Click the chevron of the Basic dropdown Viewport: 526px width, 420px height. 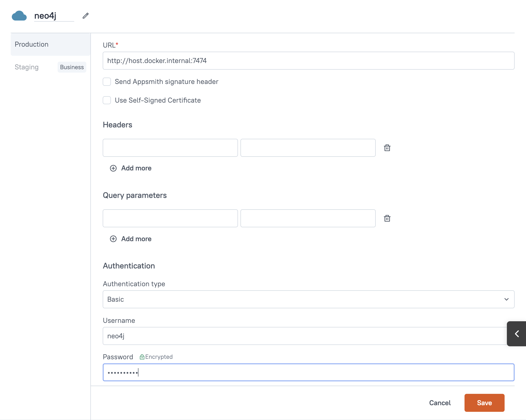point(506,299)
